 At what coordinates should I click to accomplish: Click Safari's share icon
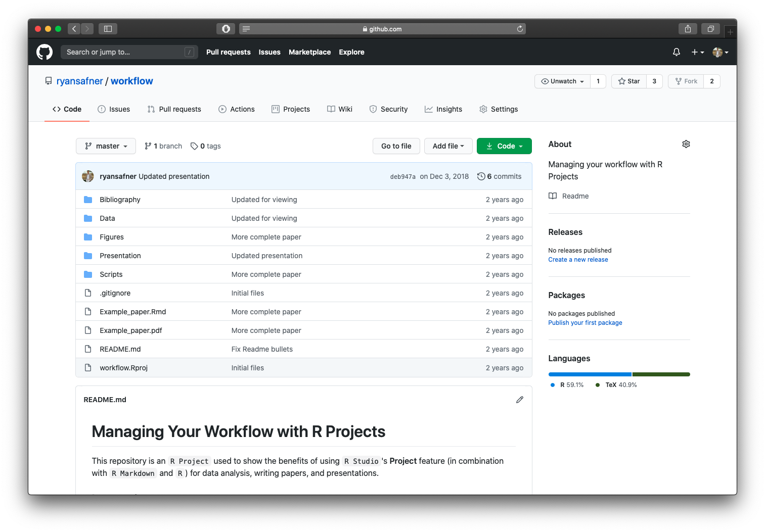pyautogui.click(x=688, y=29)
